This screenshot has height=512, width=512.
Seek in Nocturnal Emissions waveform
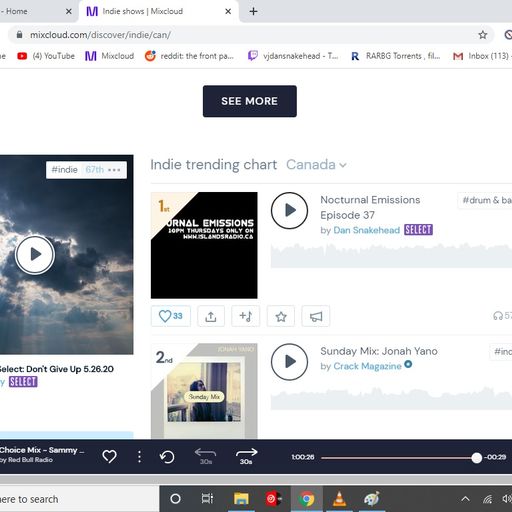(x=391, y=256)
